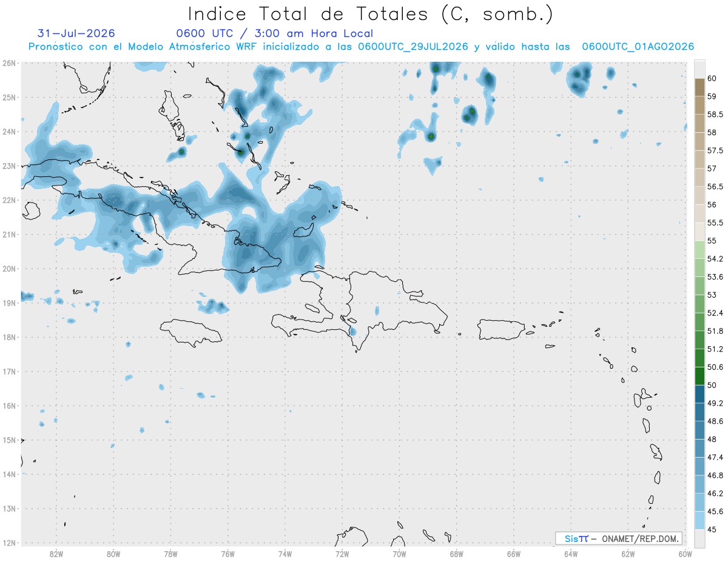The height and width of the screenshot is (562, 728).
Task: Click the latitude label "26N"
Action: pos(9,63)
